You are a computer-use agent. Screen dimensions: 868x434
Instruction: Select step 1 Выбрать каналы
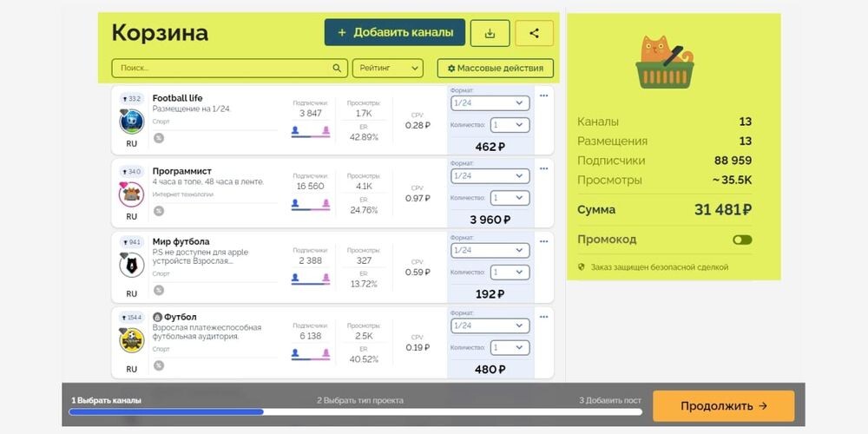click(x=106, y=400)
